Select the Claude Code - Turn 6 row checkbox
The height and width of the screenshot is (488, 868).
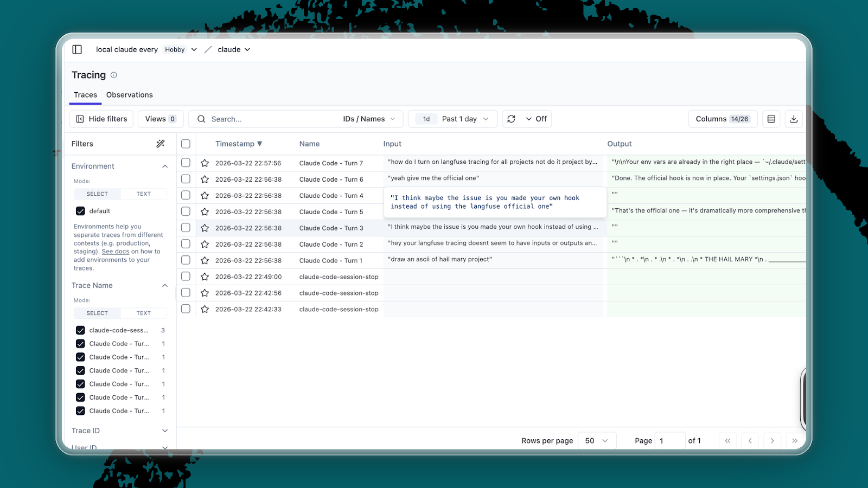pos(186,179)
